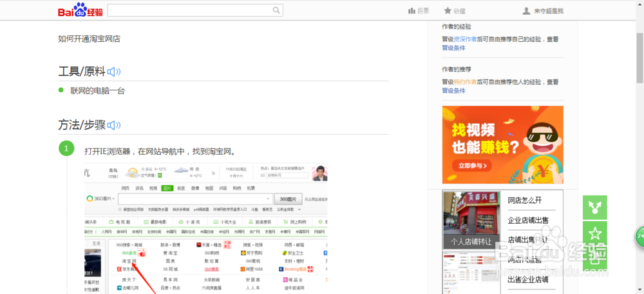Open the 企业店铺出售 link
644x294 pixels.
click(528, 220)
